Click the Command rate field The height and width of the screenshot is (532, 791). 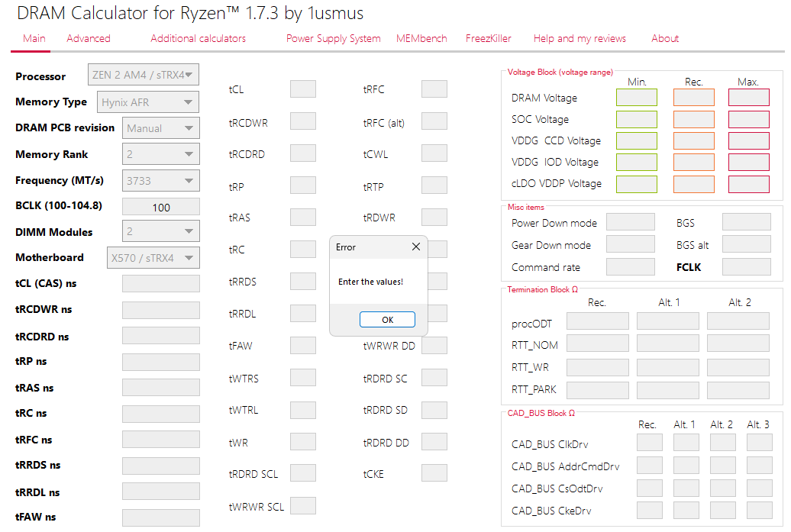pyautogui.click(x=631, y=266)
